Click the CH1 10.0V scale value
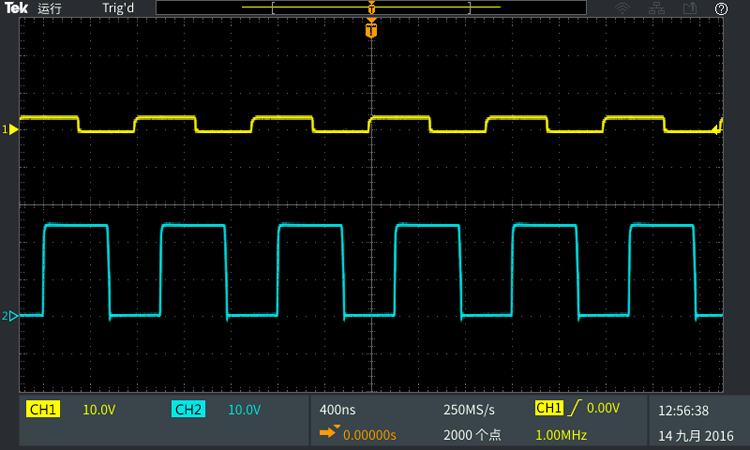 99,410
